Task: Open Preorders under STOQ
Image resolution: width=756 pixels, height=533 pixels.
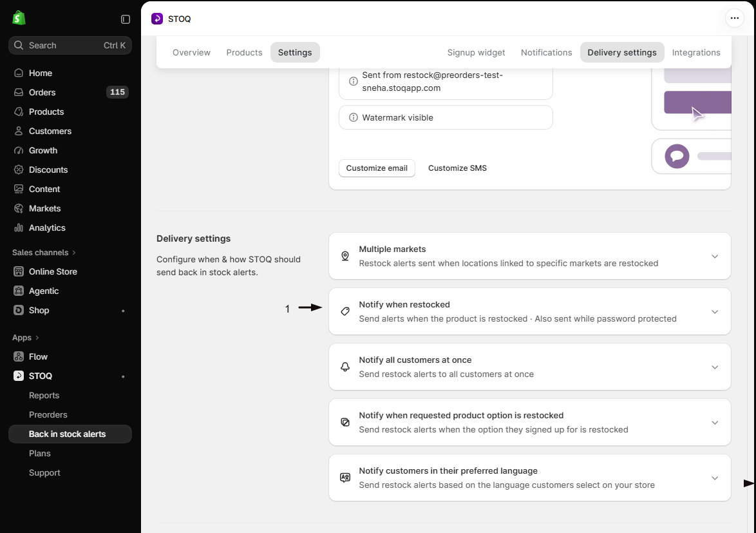Action: 48,414
